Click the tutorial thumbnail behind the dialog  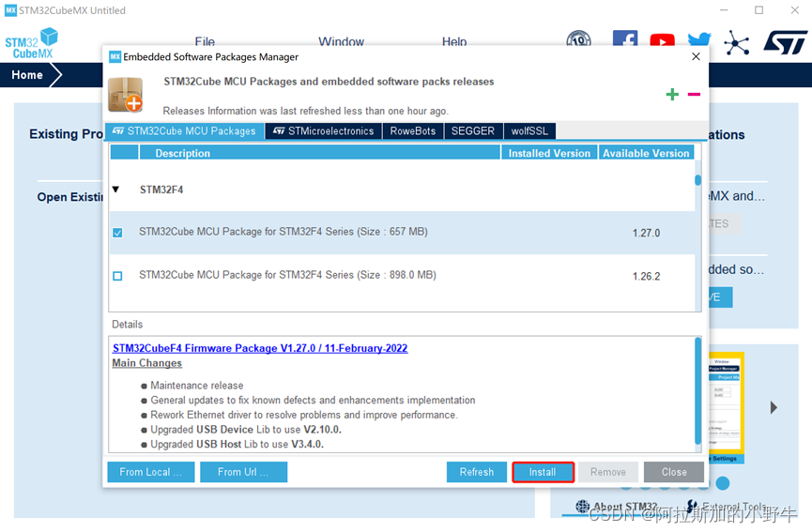[x=726, y=408]
